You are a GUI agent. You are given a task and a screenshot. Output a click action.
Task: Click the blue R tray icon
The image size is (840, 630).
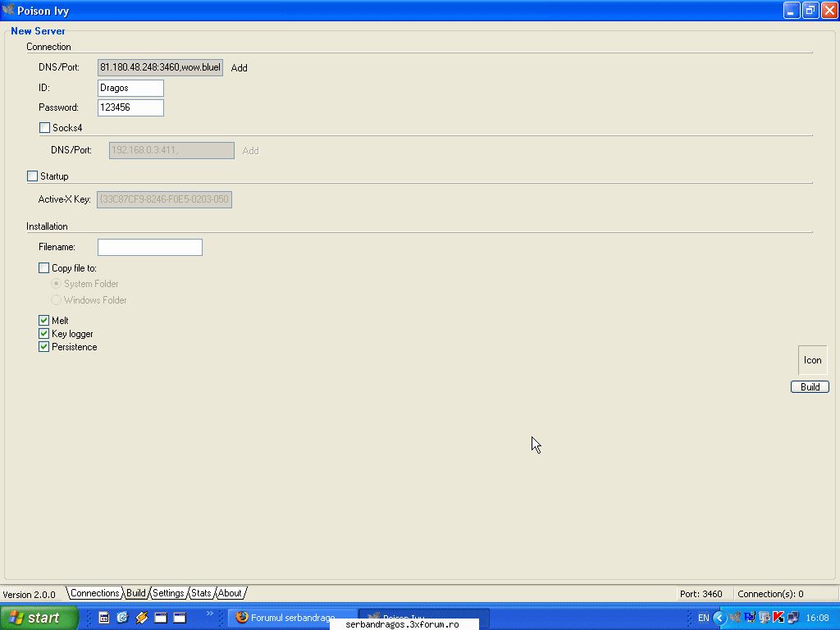point(750,618)
